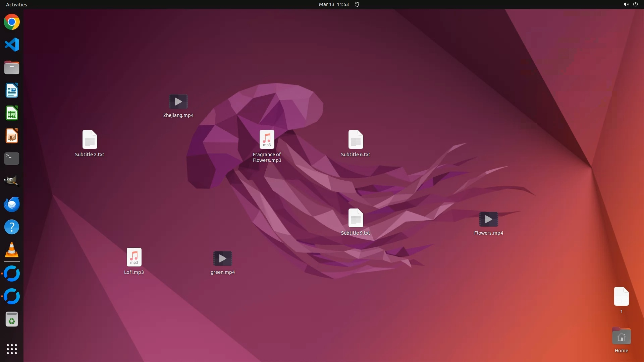Screen dimensions: 644x362
Task: Launch Visual Studio Code from dock
Action: pyautogui.click(x=12, y=45)
